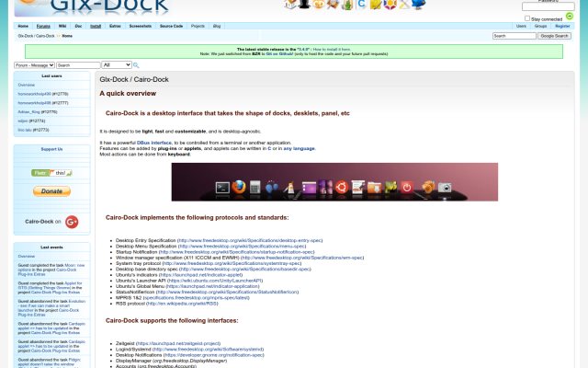Follow the 'any language' link
Viewport: 588px width, 368px height.
coord(299,149)
